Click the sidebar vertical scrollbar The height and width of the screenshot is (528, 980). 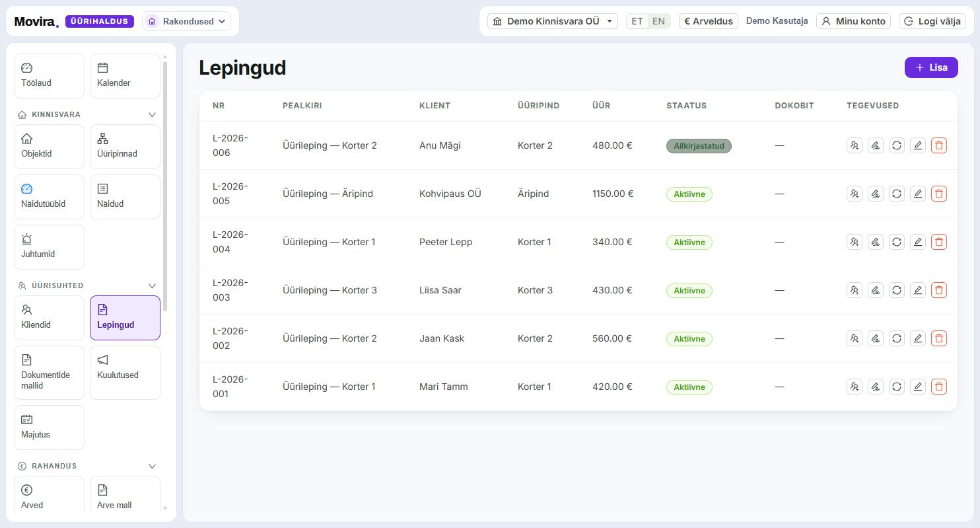[165, 185]
